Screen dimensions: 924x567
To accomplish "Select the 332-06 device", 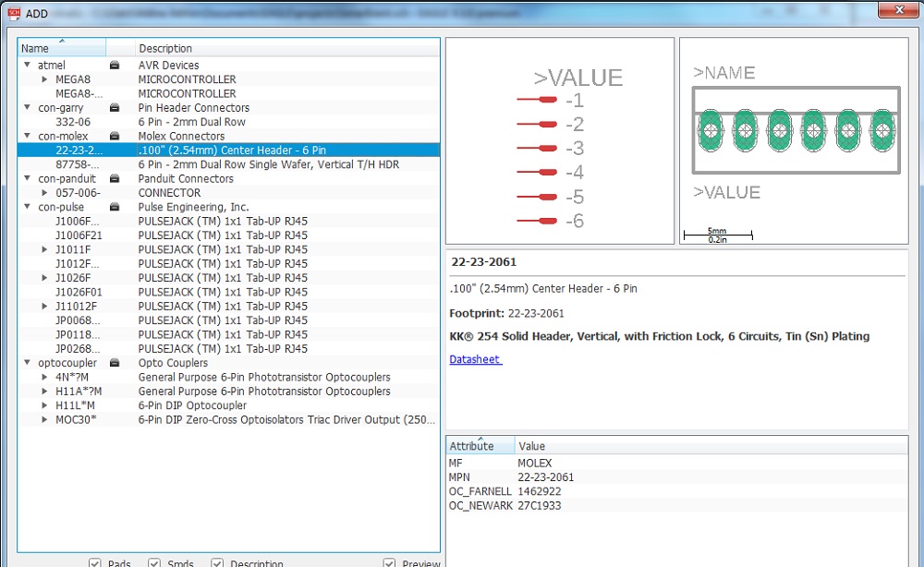I will 228,122.
